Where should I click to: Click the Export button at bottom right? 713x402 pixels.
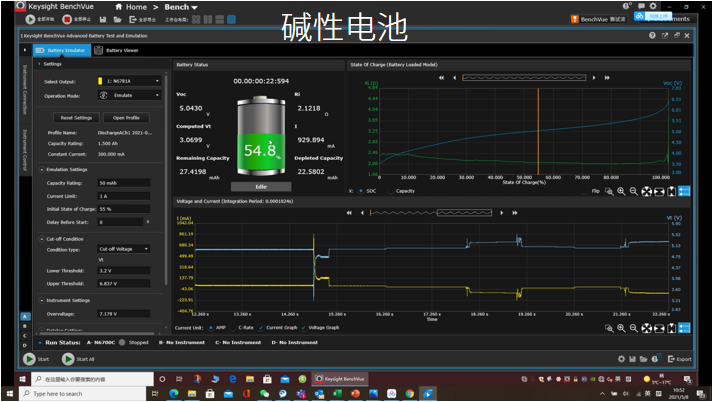(679, 359)
